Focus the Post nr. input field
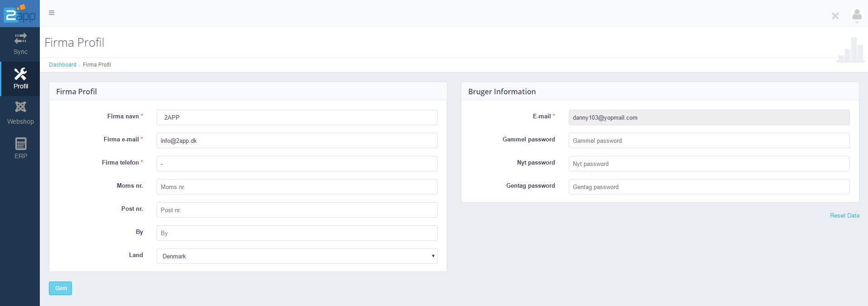Screen dimensions: 868x306 pyautogui.click(x=297, y=210)
